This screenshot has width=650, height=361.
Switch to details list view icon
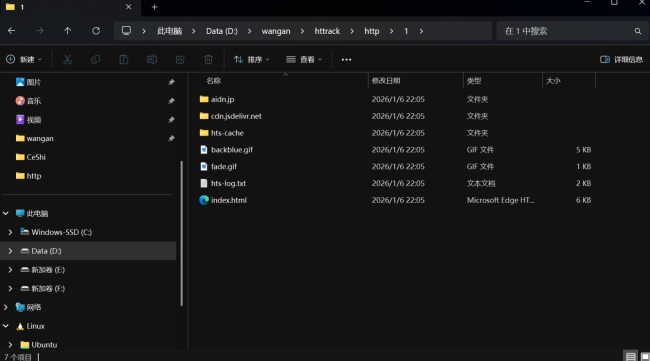(631, 356)
